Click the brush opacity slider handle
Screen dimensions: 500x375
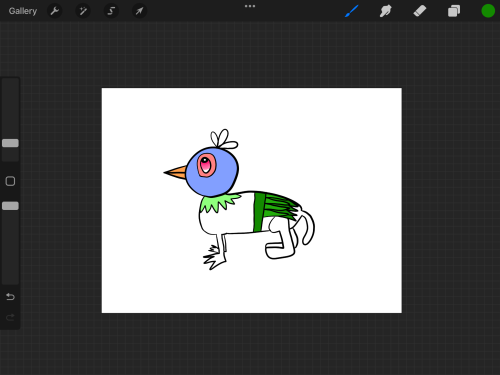click(x=10, y=206)
